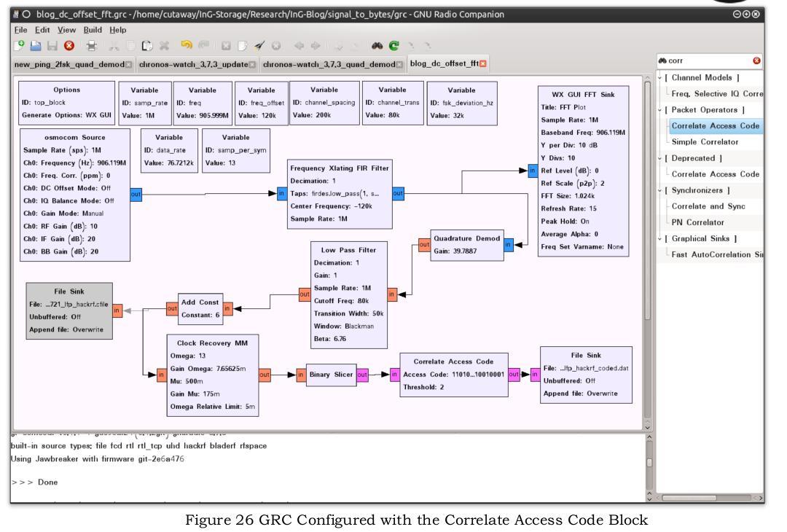Screen dimensions: 787x532
Task: Click the red Close flow graph icon
Action: [x=69, y=46]
